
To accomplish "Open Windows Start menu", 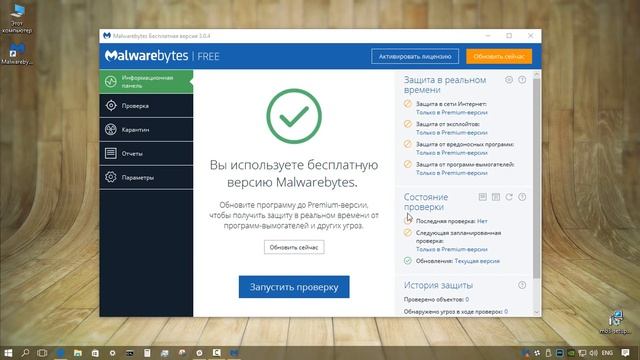I will pos(8,353).
